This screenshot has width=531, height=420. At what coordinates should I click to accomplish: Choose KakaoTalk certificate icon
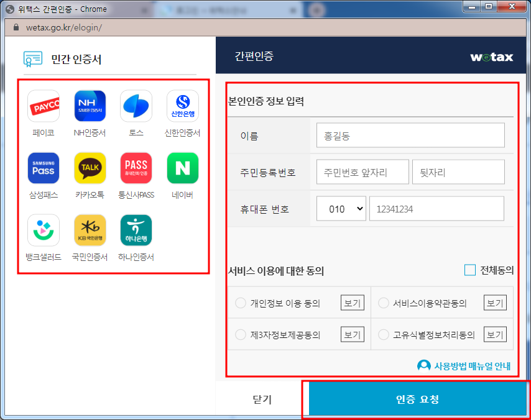click(90, 168)
